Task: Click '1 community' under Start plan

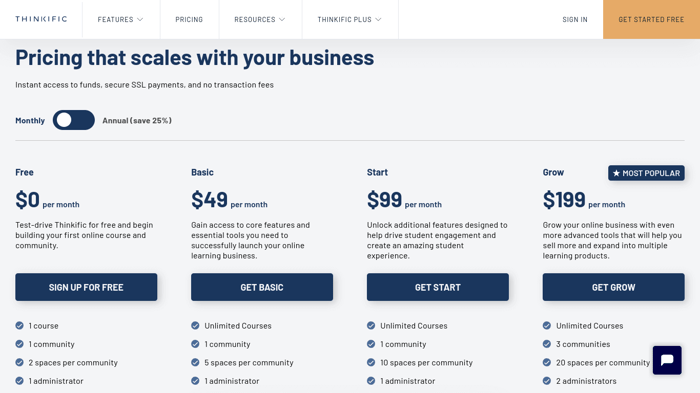Action: [x=403, y=344]
